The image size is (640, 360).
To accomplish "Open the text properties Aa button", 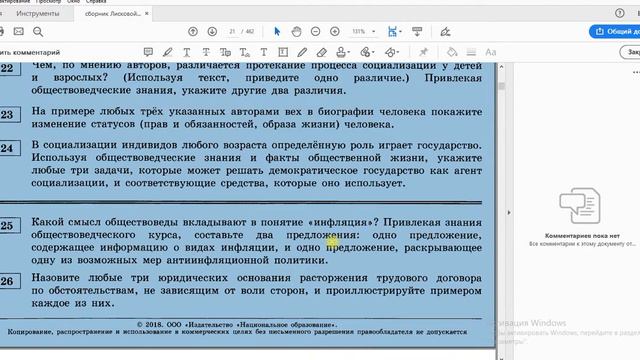I will 491,52.
